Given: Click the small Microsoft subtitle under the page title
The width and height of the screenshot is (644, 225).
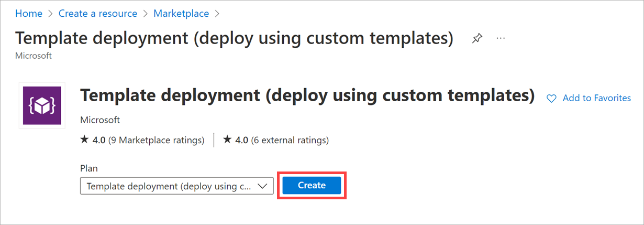Looking at the screenshot, I should point(34,56).
